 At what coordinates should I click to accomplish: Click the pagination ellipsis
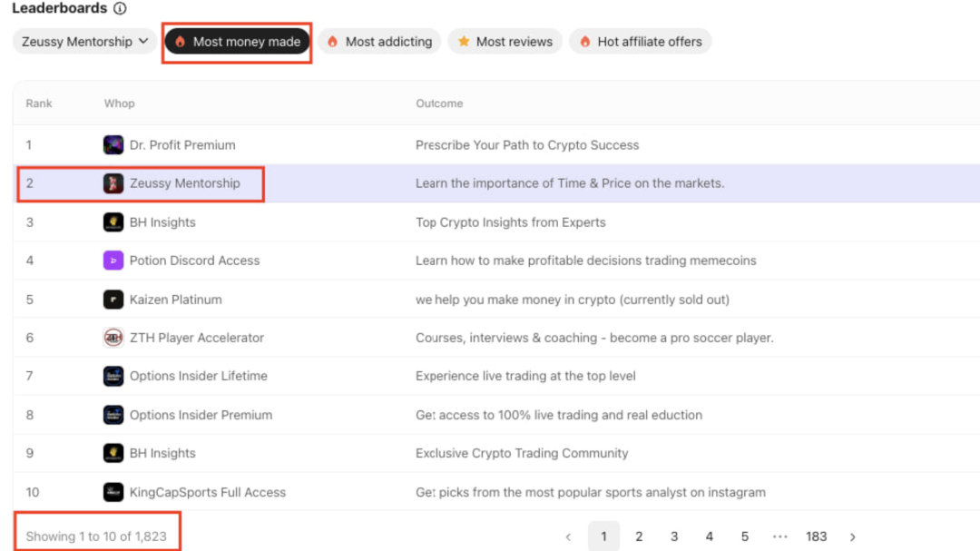780,536
